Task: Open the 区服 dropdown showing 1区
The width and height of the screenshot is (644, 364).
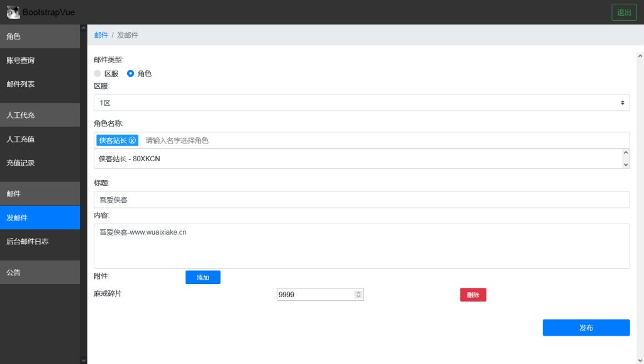Action: click(362, 103)
